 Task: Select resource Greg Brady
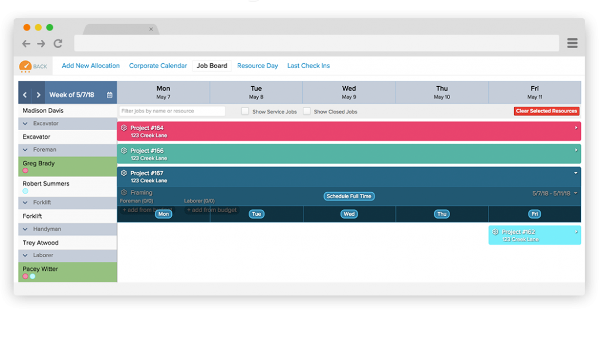[68, 166]
